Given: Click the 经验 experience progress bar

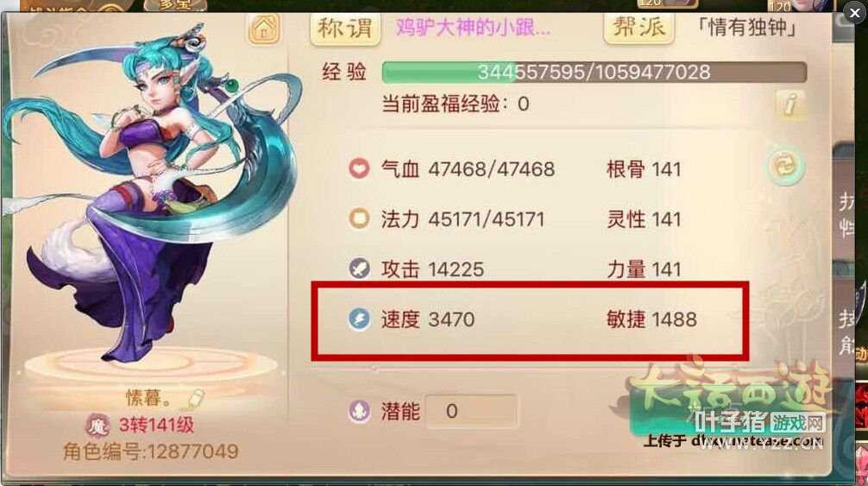Looking at the screenshot, I should click(594, 72).
